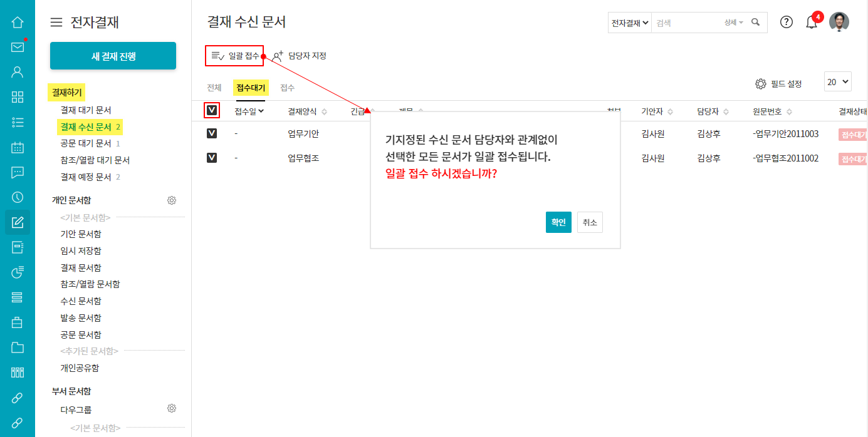868x437 pixels.
Task: Click the home icon in left sidebar
Action: coord(18,23)
